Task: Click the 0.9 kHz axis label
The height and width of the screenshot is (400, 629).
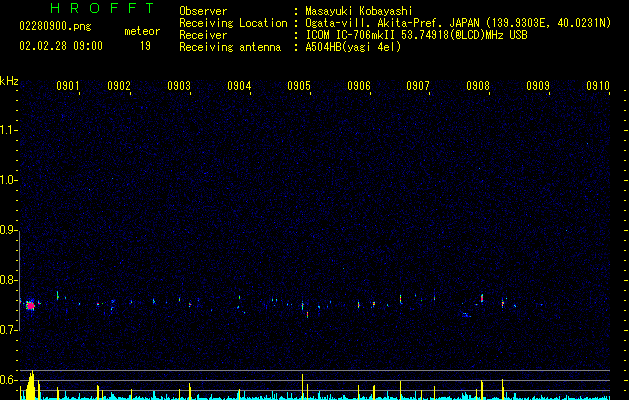Action: [x=8, y=230]
